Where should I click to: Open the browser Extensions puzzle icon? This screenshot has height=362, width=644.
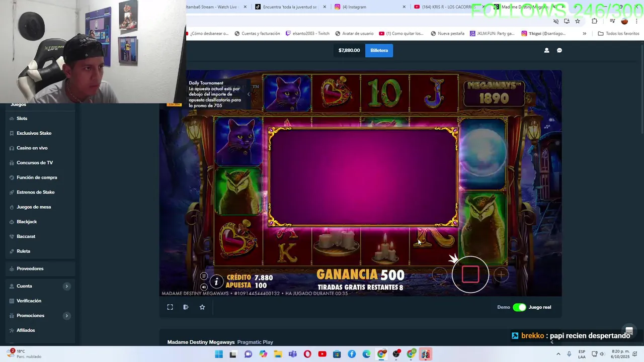pyautogui.click(x=595, y=21)
